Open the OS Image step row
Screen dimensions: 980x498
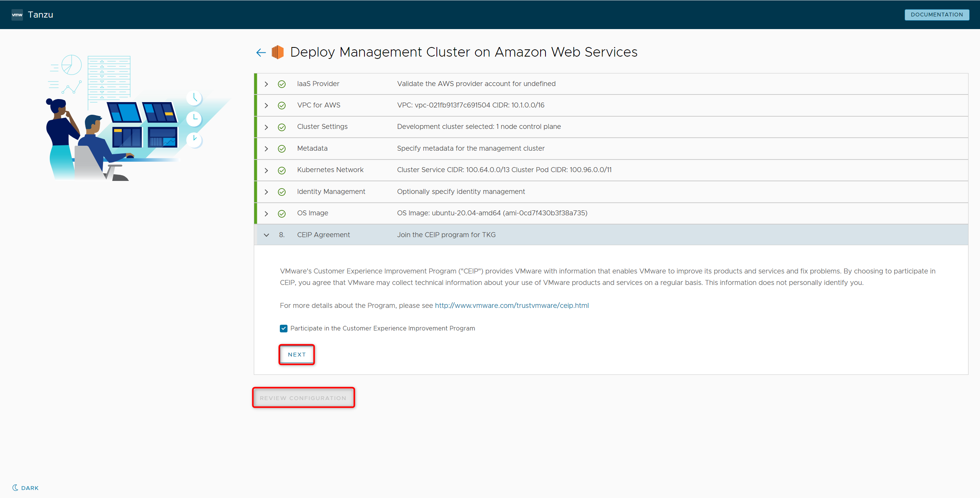(x=312, y=213)
